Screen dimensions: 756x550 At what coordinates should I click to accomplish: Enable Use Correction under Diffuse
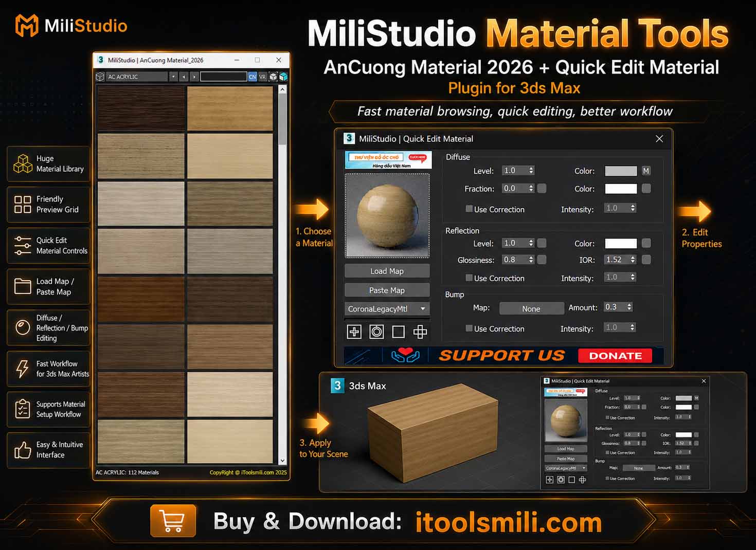pos(469,209)
